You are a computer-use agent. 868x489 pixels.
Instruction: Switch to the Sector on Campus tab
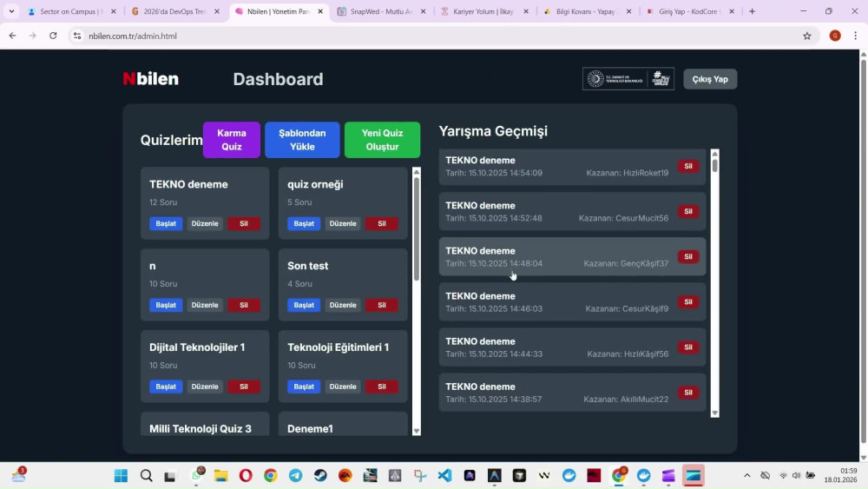click(x=70, y=11)
